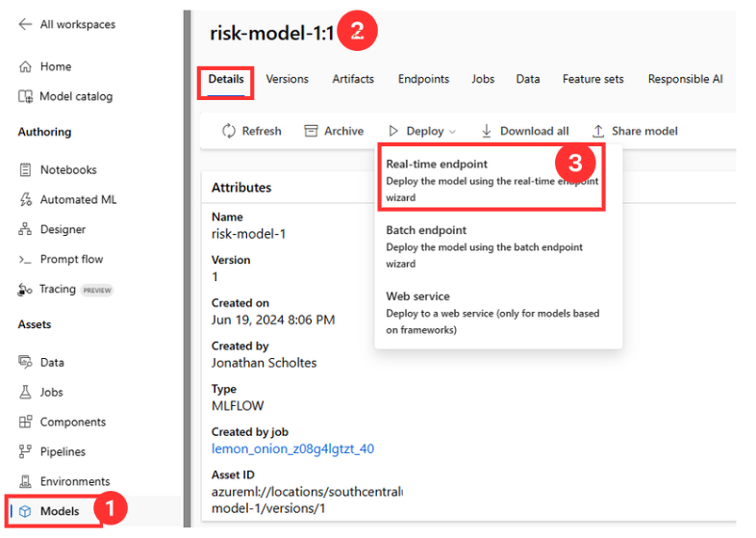
Task: Switch to the Versions tab
Action: point(287,79)
